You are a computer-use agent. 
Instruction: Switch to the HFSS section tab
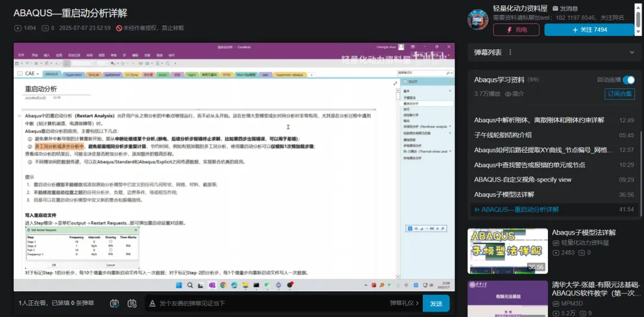pos(227,75)
